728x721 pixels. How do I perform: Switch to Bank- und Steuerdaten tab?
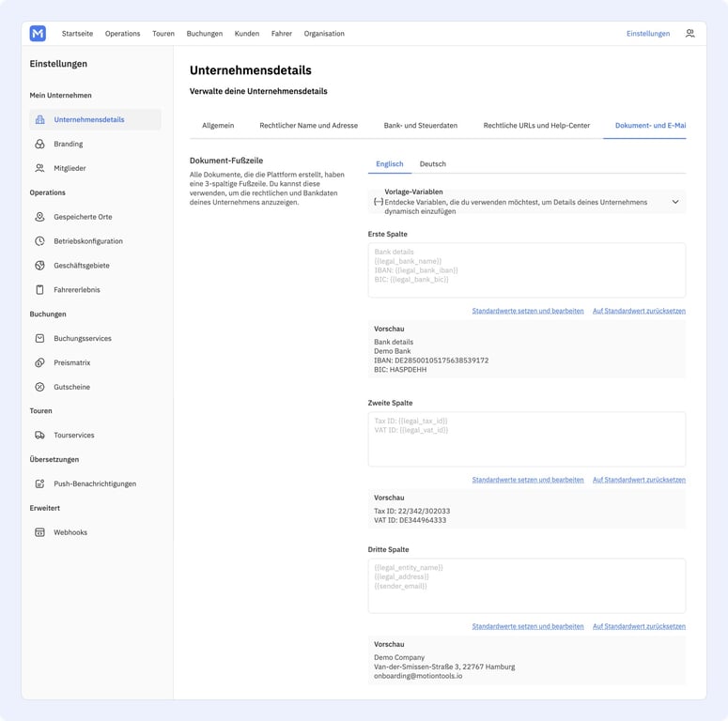click(x=421, y=125)
